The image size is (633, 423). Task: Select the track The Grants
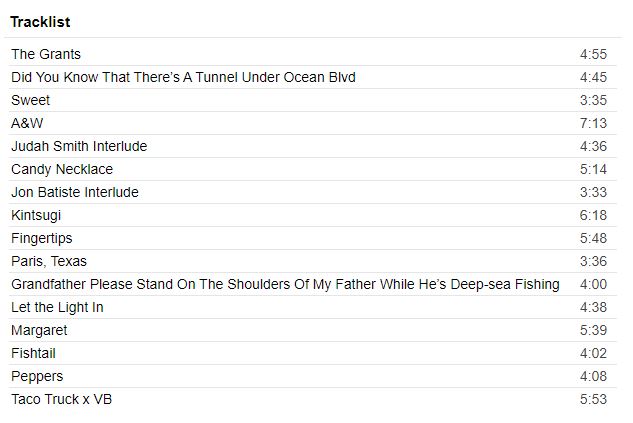coord(46,54)
